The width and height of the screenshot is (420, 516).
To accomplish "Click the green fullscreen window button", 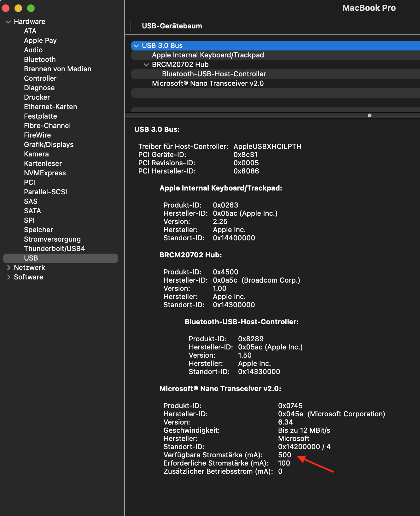I will click(x=31, y=8).
